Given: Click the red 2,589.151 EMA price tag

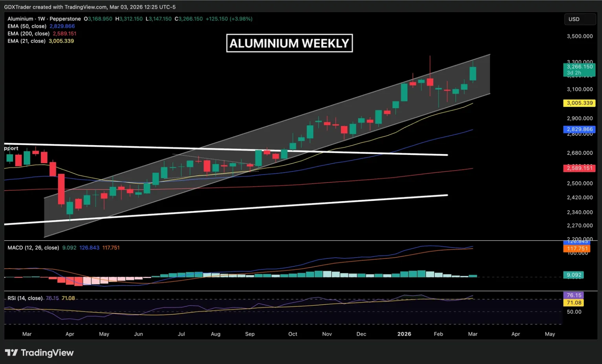Looking at the screenshot, I should point(579,168).
